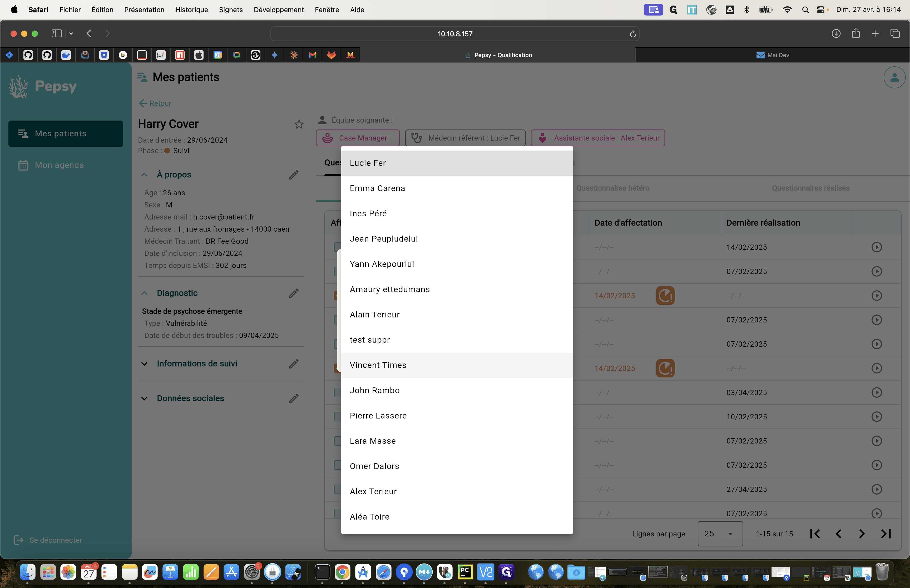Open Terminal from the Dock
Screen dimensions: 910x588
coord(322,572)
